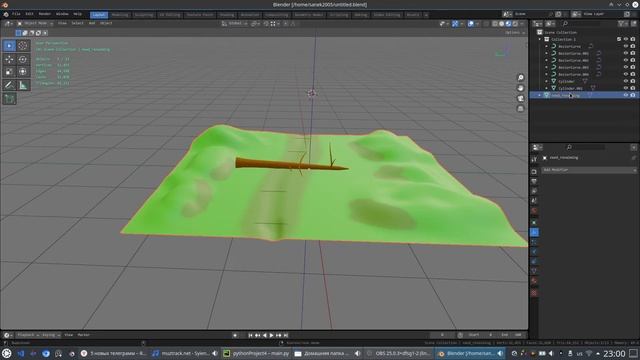Pick the combined Transform tool
Viewport: 640px width, 360px height.
pyautogui.click(x=23, y=72)
